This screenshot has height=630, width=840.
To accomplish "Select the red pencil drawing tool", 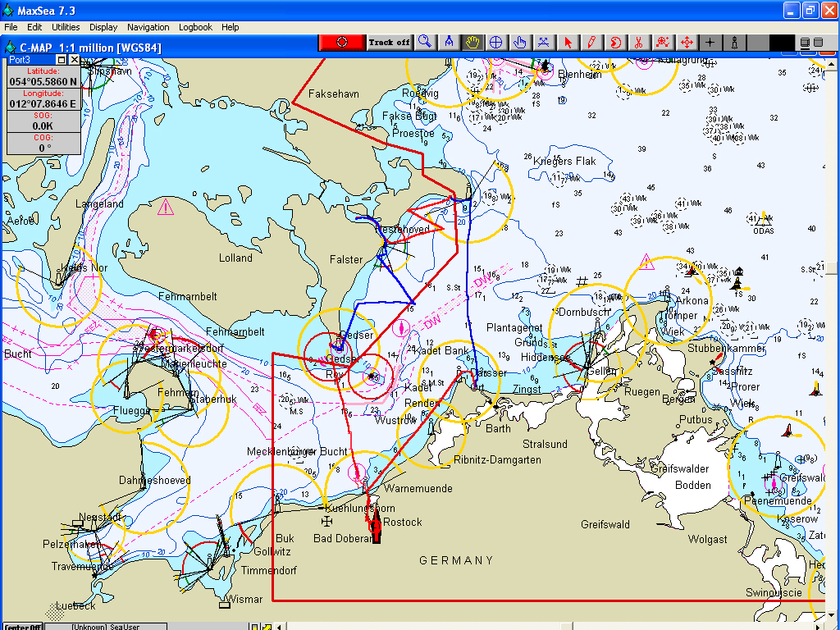I will coord(591,43).
